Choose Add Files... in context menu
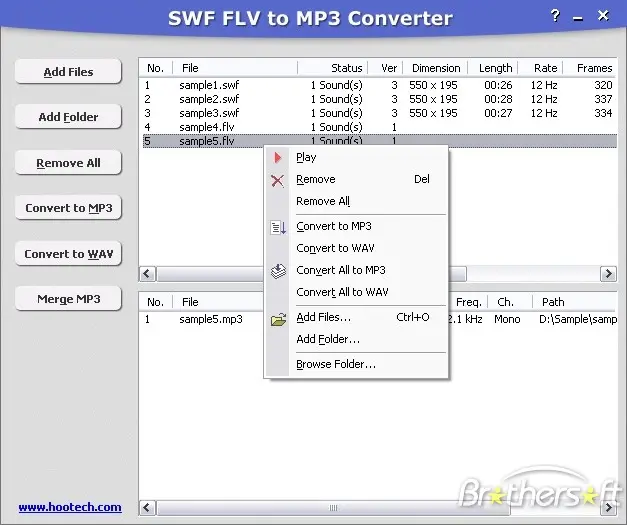The width and height of the screenshot is (627, 525). (x=356, y=317)
